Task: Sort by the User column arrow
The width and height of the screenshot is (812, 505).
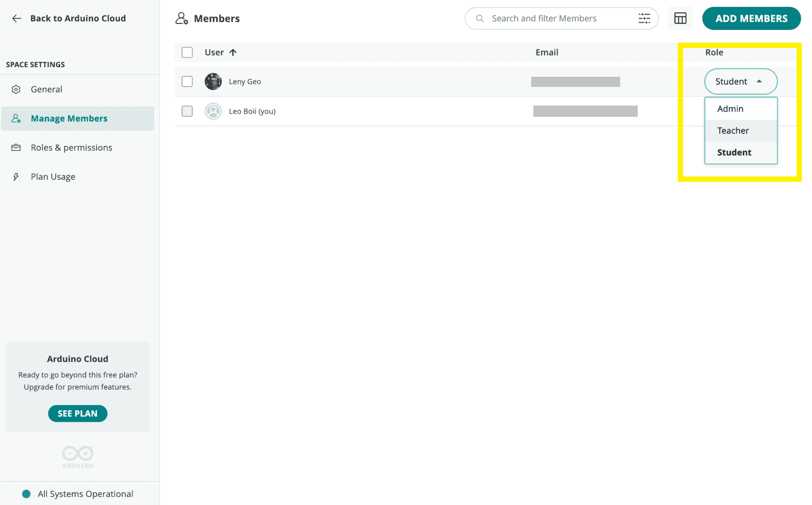Action: (233, 52)
